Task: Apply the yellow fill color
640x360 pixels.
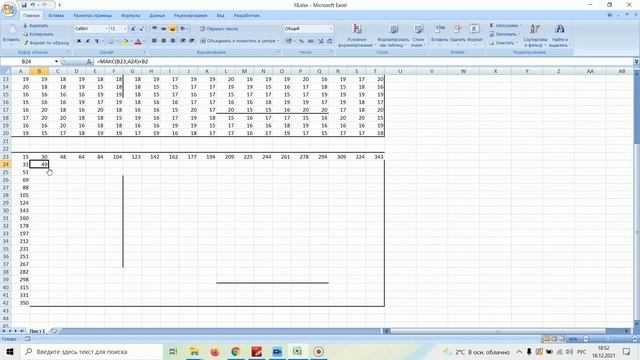Action: [125, 41]
